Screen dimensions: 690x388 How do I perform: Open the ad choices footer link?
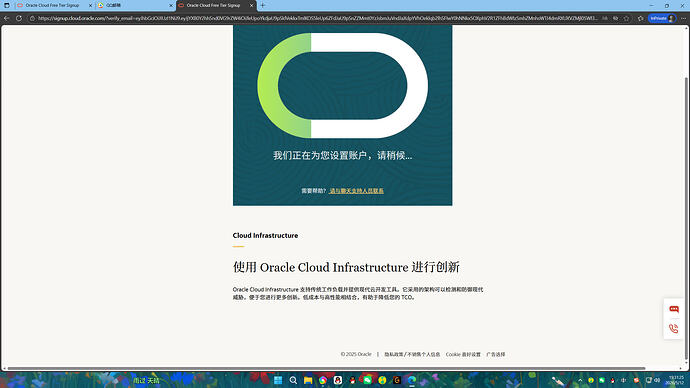click(x=495, y=354)
